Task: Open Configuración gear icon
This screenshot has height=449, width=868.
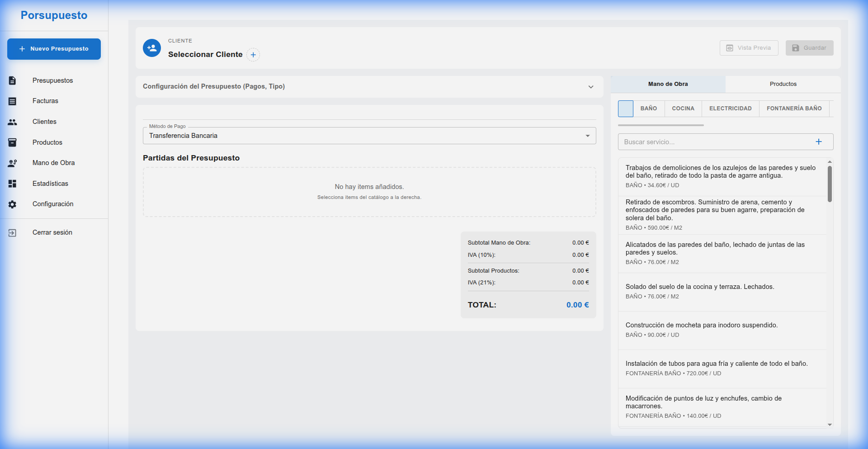Action: coord(12,204)
